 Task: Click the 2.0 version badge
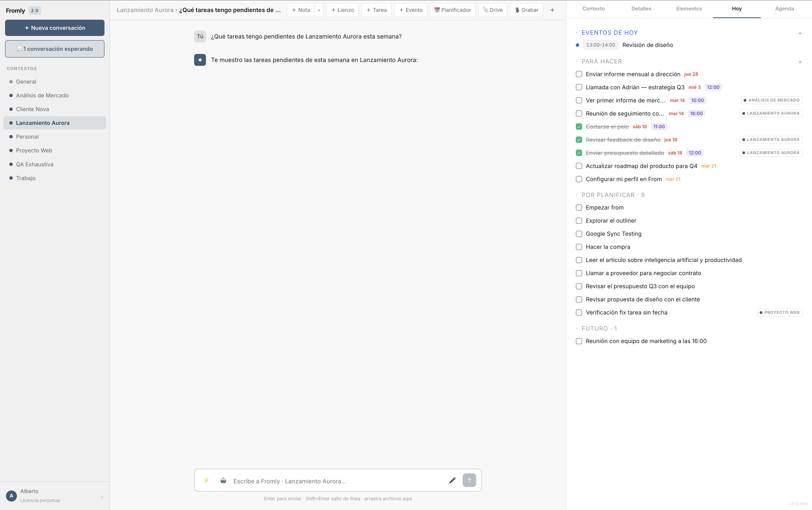coord(35,10)
